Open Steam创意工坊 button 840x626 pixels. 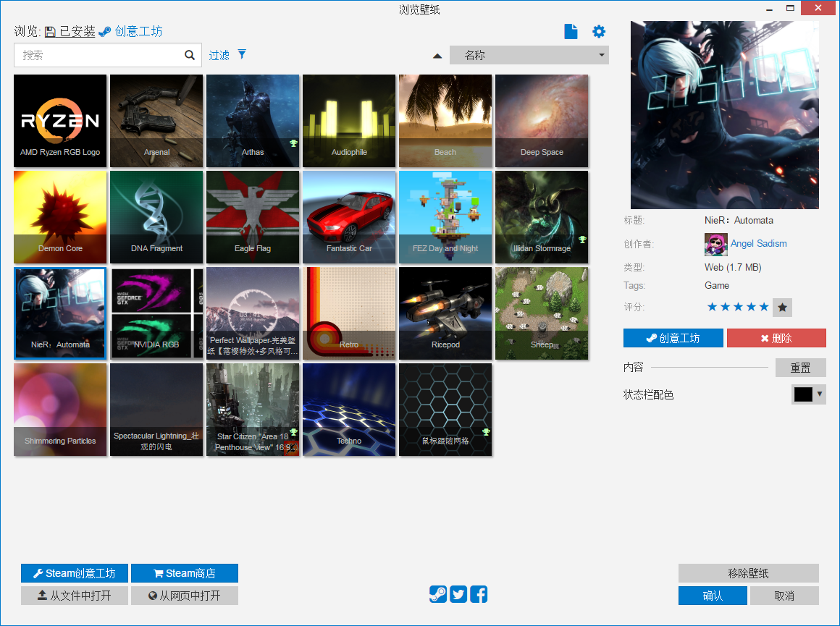click(75, 573)
